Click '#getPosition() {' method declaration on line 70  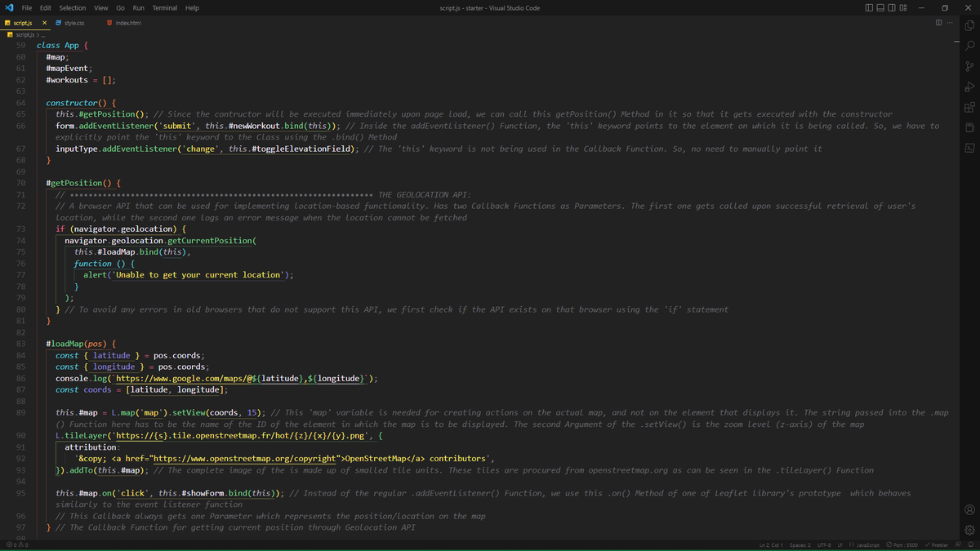tap(83, 183)
